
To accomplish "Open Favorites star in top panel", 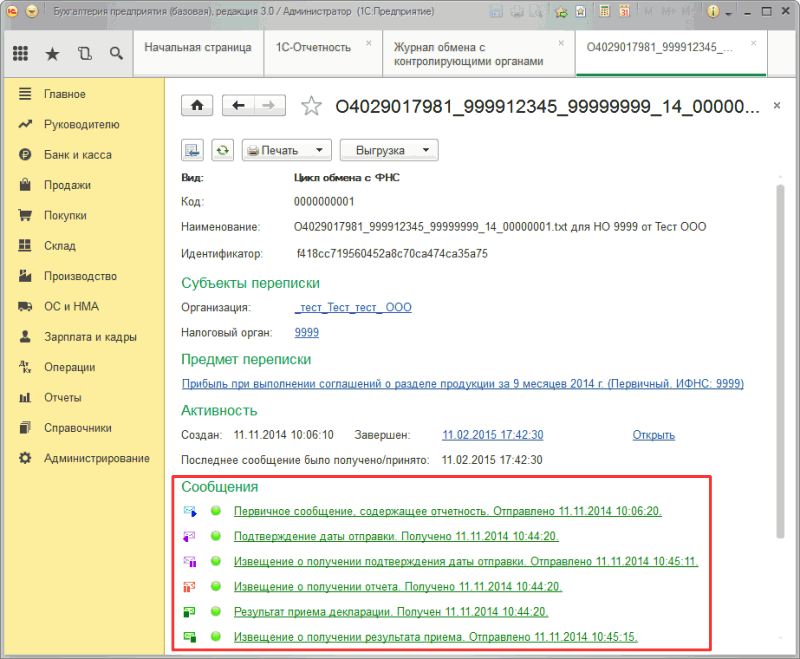I will click(53, 54).
